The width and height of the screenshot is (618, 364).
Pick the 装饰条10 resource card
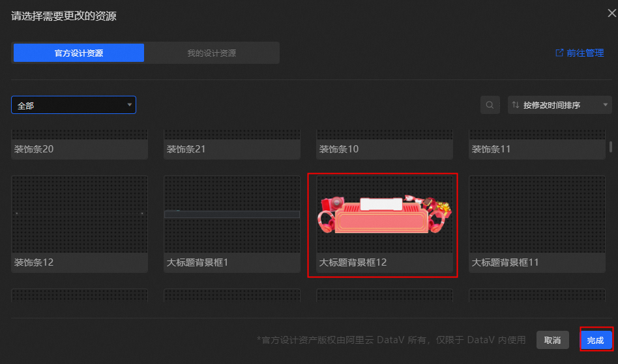[384, 145]
